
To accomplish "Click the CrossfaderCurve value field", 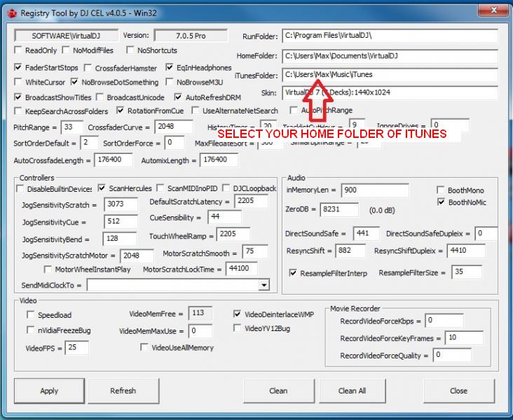I will 174,126.
